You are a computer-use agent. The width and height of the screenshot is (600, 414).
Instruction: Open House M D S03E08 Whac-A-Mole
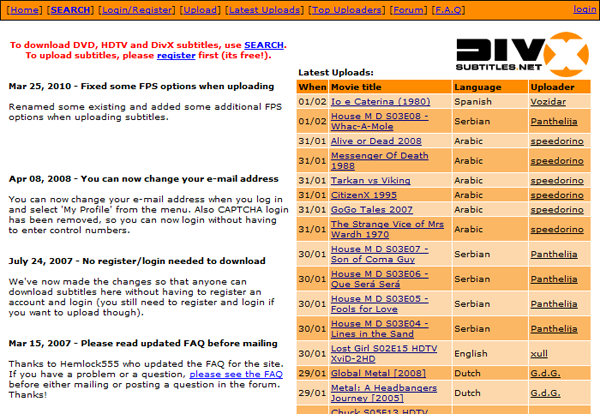380,121
